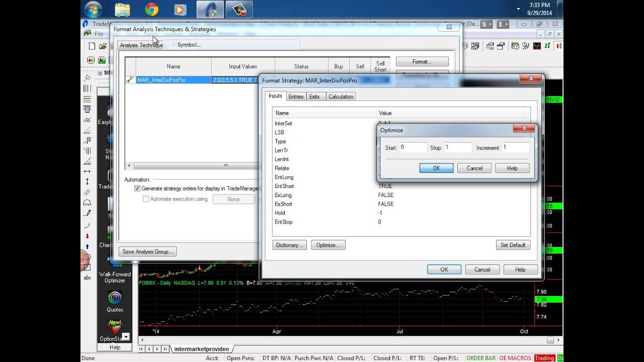The height and width of the screenshot is (362, 644).
Task: Expand the system tray hidden icons arrow
Action: click(518, 9)
